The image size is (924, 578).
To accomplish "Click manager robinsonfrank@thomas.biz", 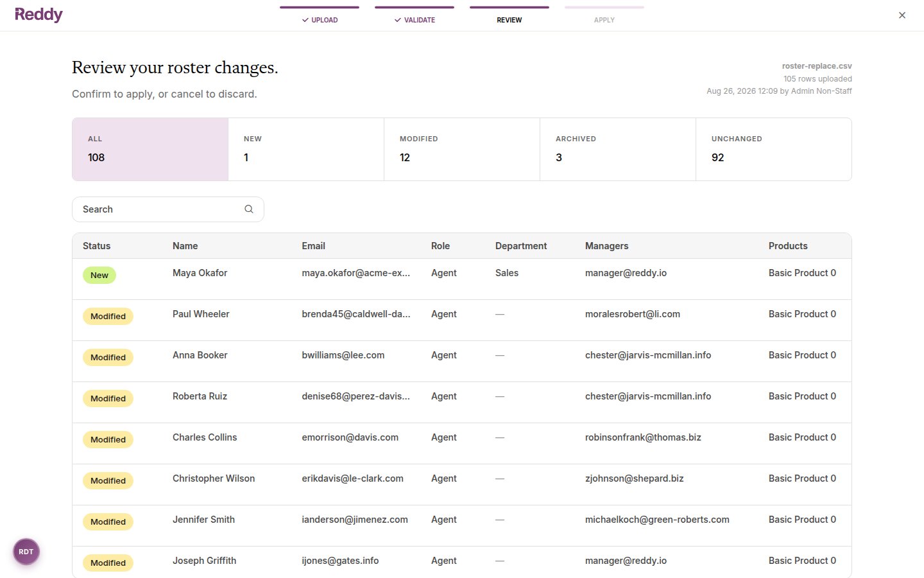I will pos(643,437).
